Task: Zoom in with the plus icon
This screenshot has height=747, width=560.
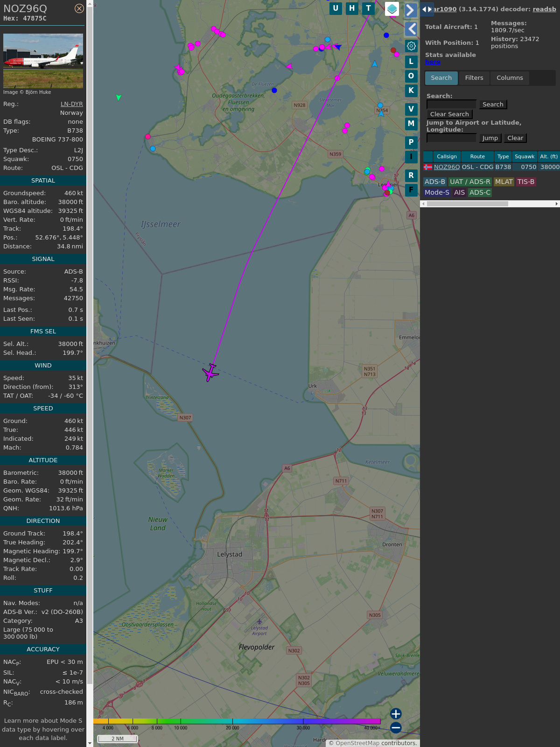Action: pyautogui.click(x=396, y=714)
